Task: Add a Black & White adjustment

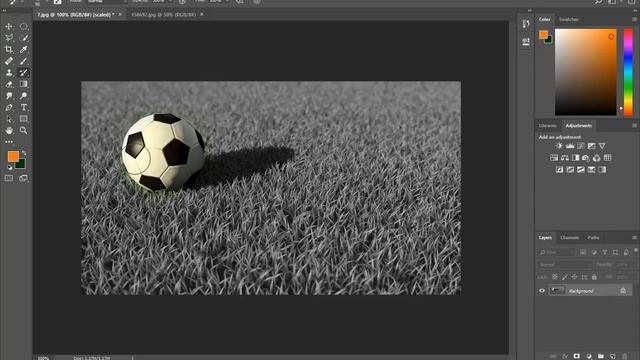Action: pos(575,158)
